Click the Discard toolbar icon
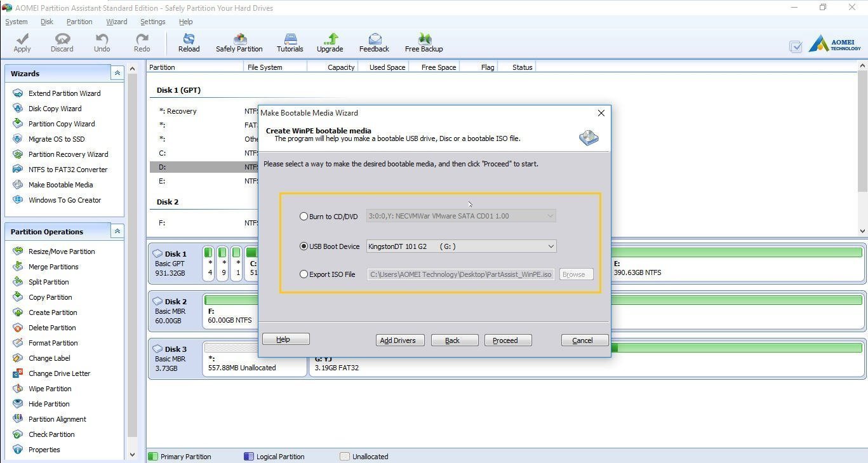The height and width of the screenshot is (463, 868). tap(62, 43)
